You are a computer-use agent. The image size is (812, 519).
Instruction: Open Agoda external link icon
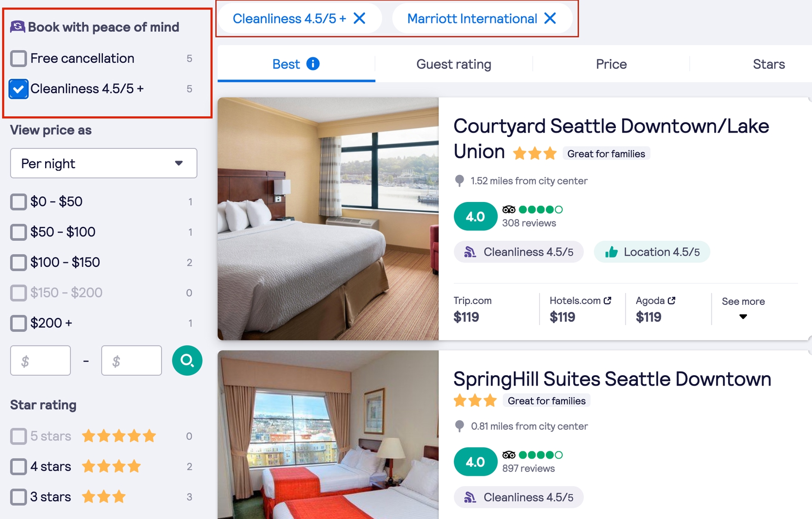[672, 300]
